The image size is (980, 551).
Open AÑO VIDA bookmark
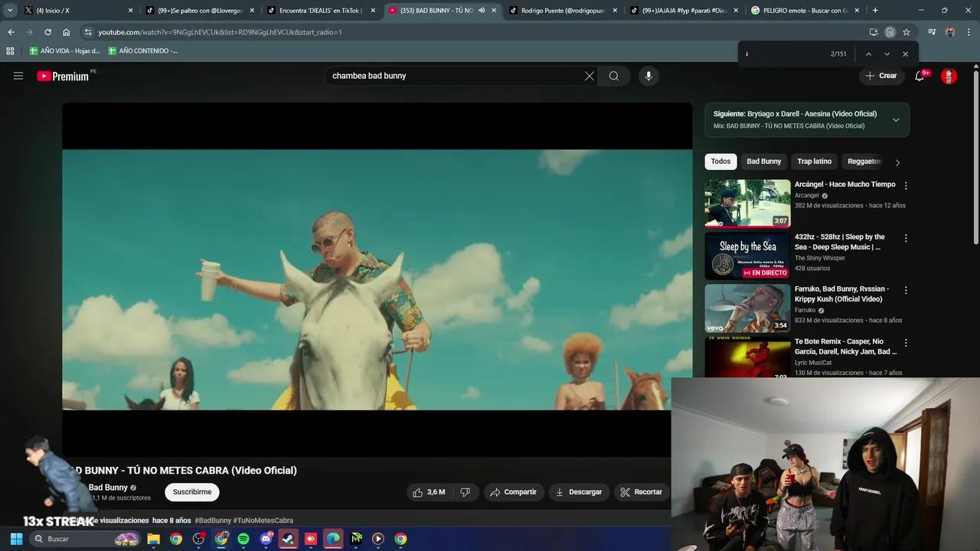[64, 51]
